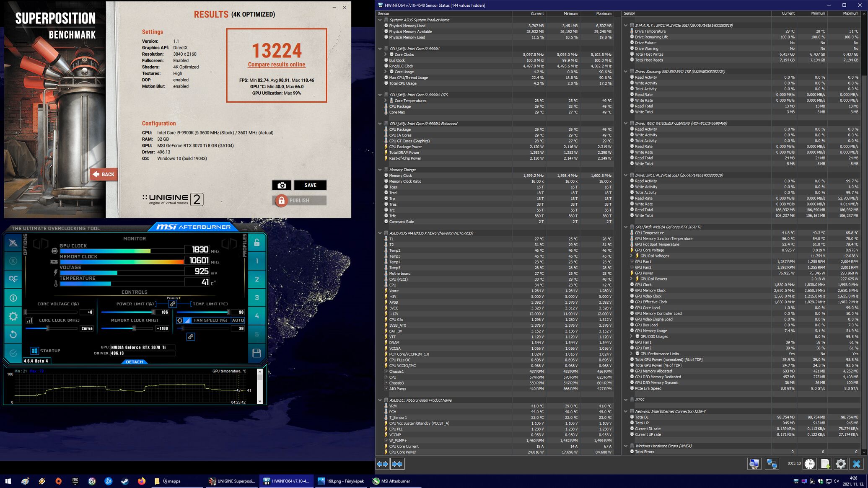Click the Afterburner MSI dragon logo button
This screenshot has width=868, height=488.
click(13, 243)
